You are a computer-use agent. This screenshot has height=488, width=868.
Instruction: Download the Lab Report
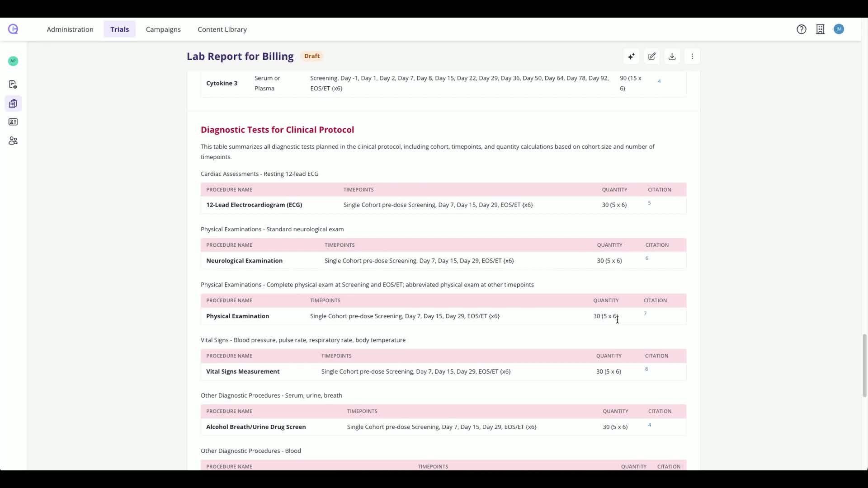[672, 56]
